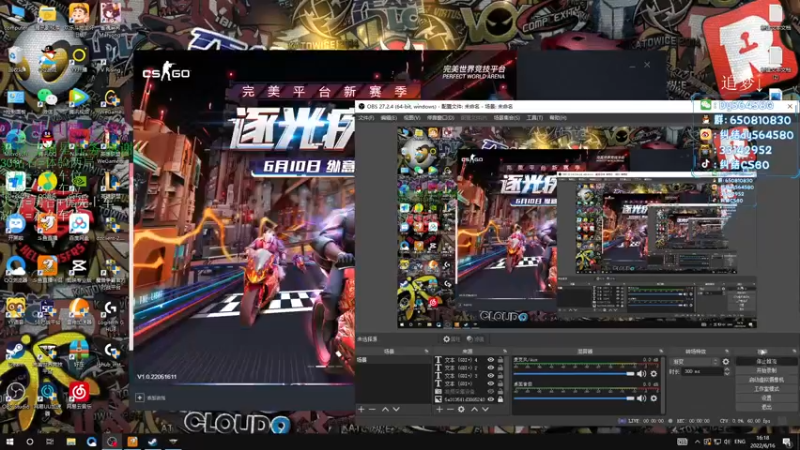The image size is (800, 450).
Task: Click the 退出 exit button in OBS
Action: [766, 407]
